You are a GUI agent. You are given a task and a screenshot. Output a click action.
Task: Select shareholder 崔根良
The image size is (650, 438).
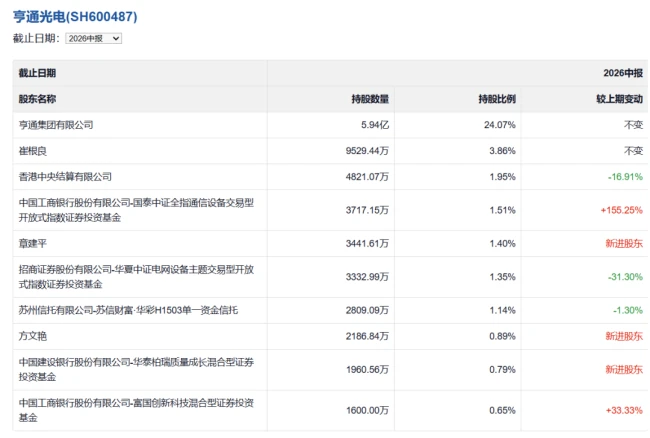[x=33, y=151]
